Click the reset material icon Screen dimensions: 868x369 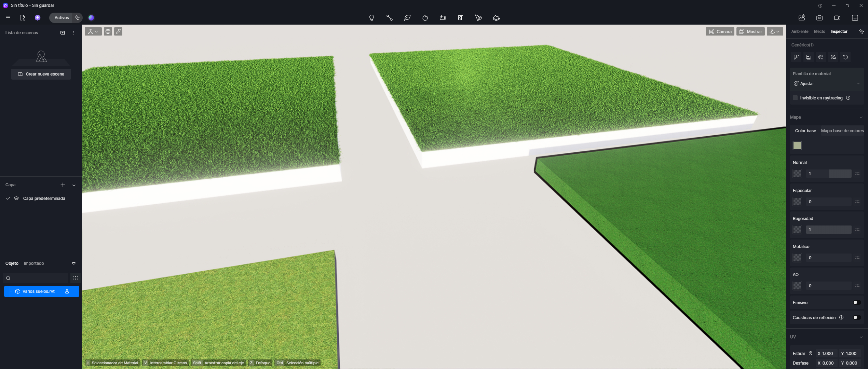(x=845, y=57)
